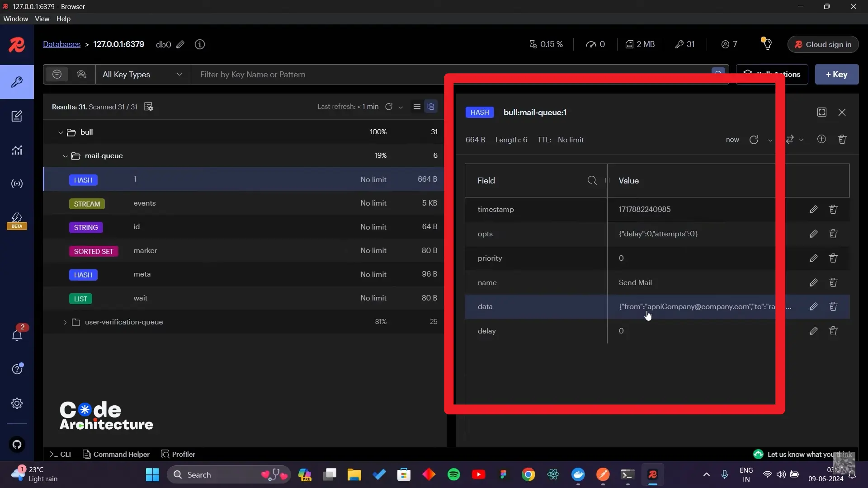The image size is (868, 488).
Task: Edit the timestamp field value
Action: [813, 209]
